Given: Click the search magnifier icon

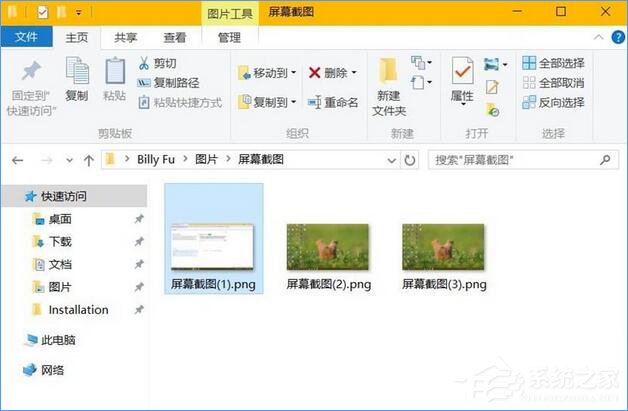Looking at the screenshot, I should [605, 160].
